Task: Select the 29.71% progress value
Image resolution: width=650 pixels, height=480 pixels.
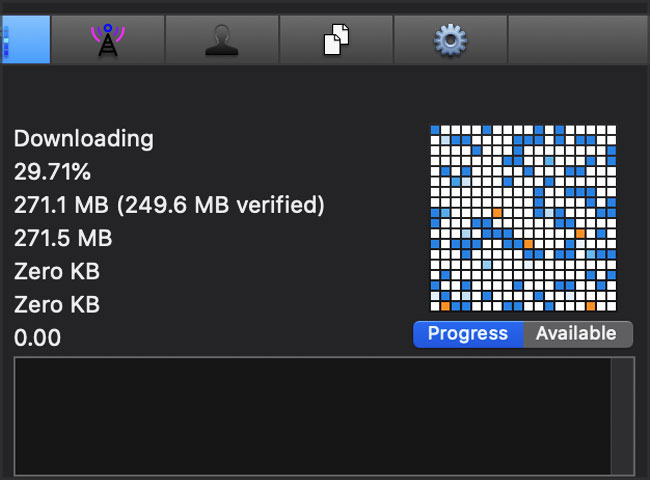Action: 52,172
